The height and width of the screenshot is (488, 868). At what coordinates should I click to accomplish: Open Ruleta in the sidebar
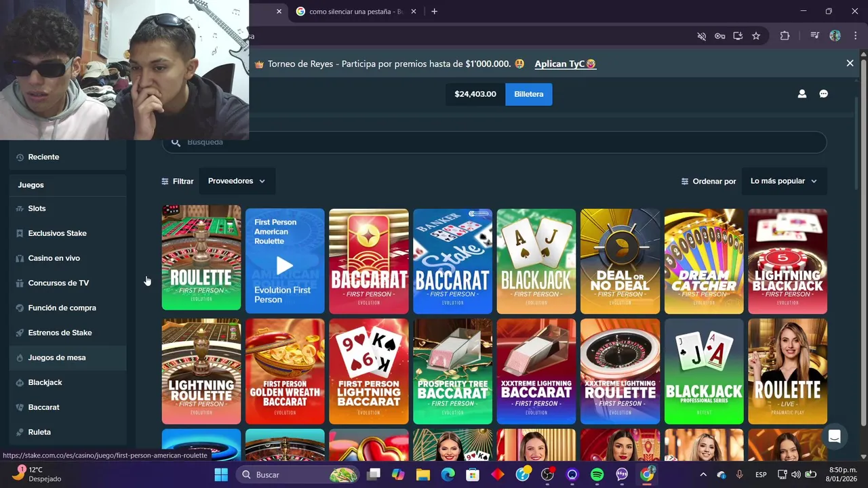[68, 432]
